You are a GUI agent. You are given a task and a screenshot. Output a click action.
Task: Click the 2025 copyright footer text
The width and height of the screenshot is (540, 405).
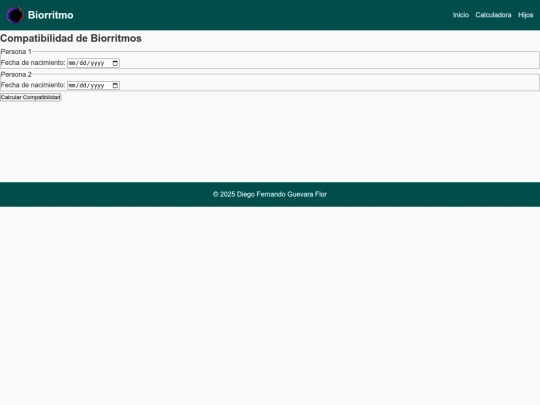tap(270, 194)
